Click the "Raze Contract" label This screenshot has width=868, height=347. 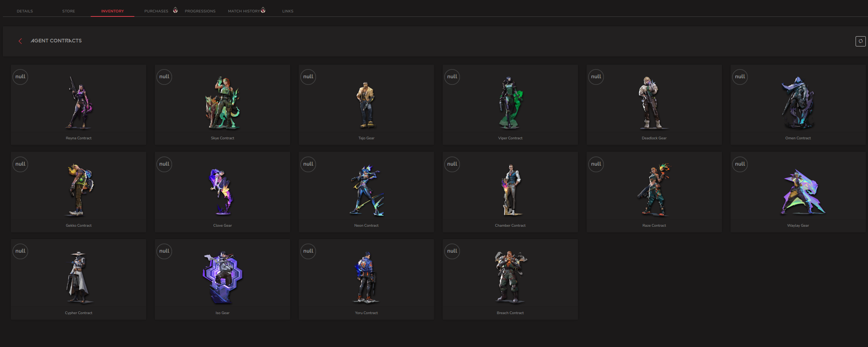click(x=654, y=226)
